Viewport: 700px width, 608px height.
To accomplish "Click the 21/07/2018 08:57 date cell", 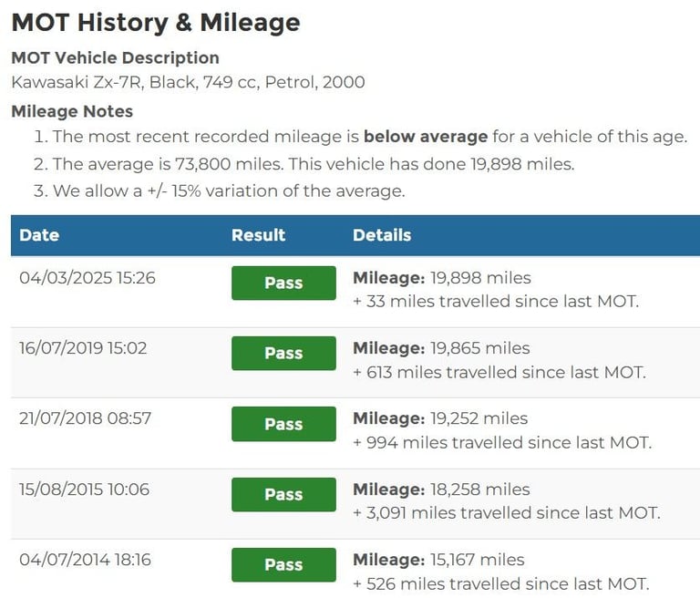I will point(86,418).
